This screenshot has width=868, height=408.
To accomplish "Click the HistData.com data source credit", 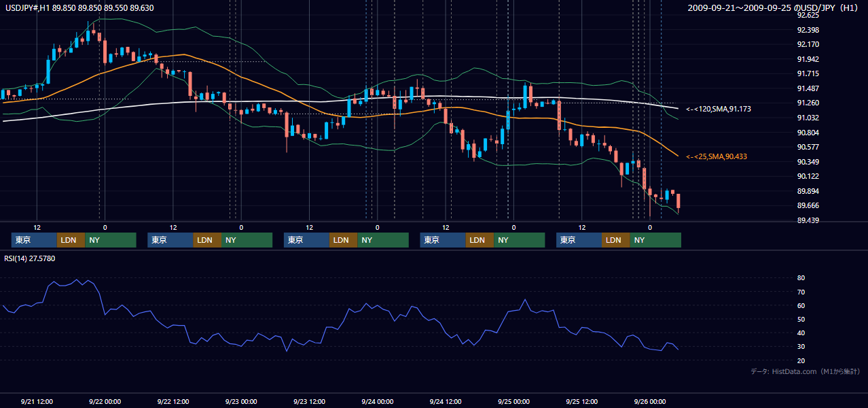I will click(x=806, y=371).
